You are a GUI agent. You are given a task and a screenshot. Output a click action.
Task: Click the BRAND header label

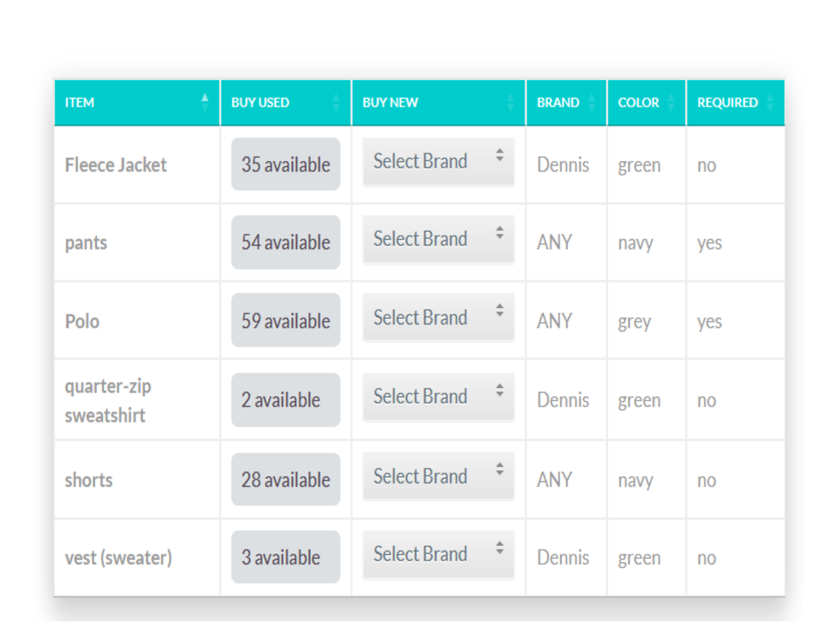[x=558, y=103]
